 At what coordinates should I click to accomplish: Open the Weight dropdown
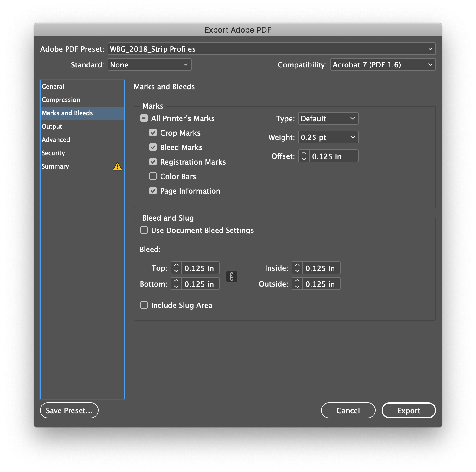coord(328,137)
